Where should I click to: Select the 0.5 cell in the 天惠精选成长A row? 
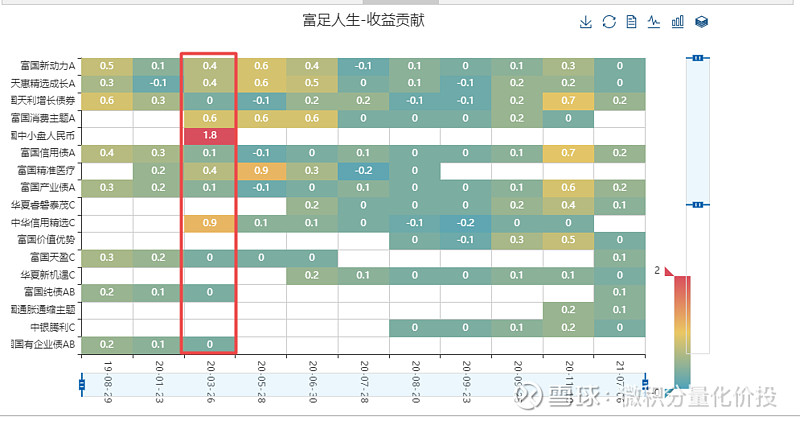click(312, 83)
